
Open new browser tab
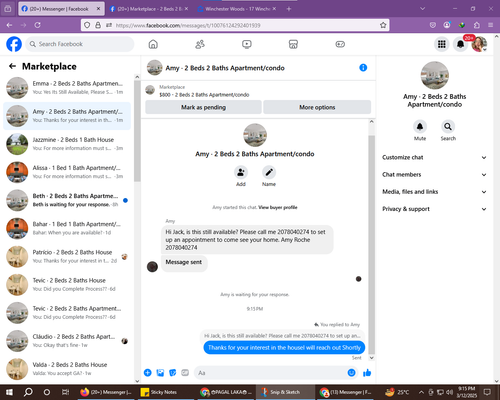pyautogui.click(x=289, y=9)
